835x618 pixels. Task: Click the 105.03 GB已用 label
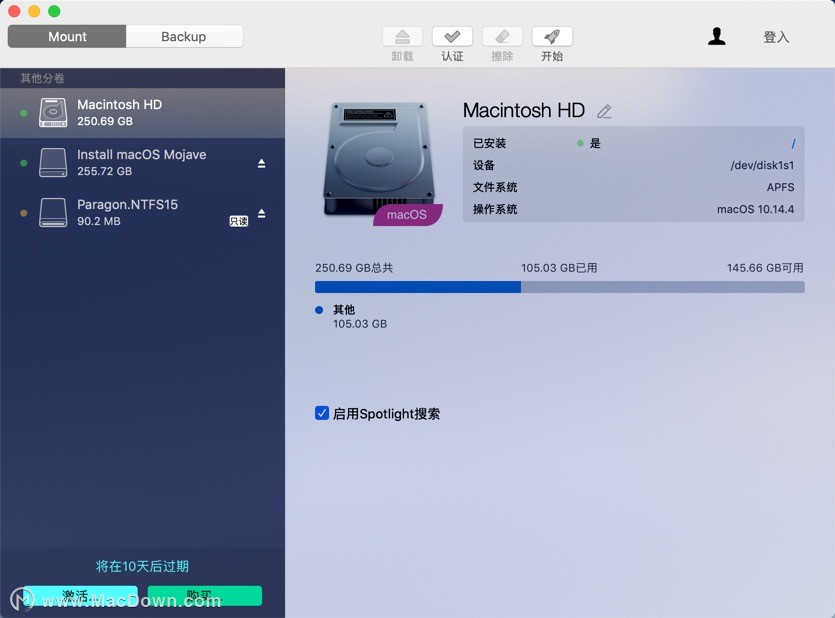(x=559, y=268)
